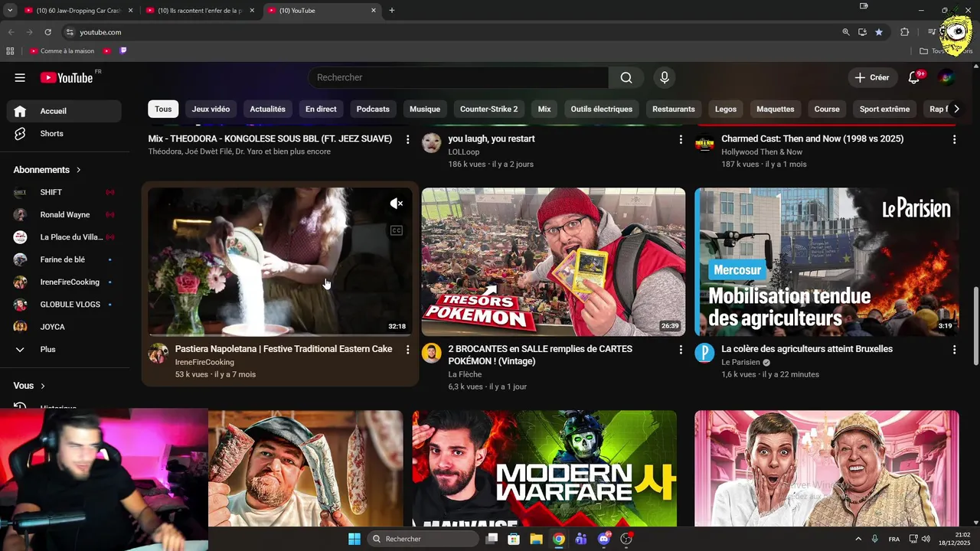Image resolution: width=980 pixels, height=551 pixels.
Task: Expand more subscriptions with Plus
Action: pyautogui.click(x=64, y=349)
